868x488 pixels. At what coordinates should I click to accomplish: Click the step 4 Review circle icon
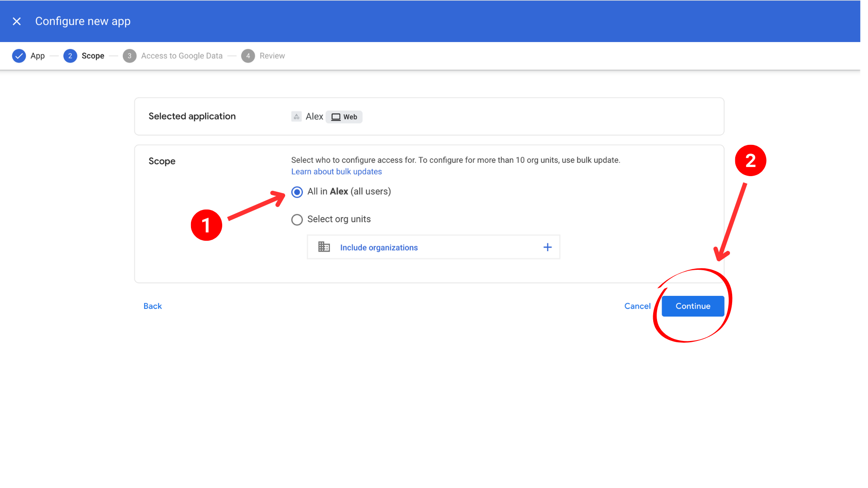(x=248, y=56)
